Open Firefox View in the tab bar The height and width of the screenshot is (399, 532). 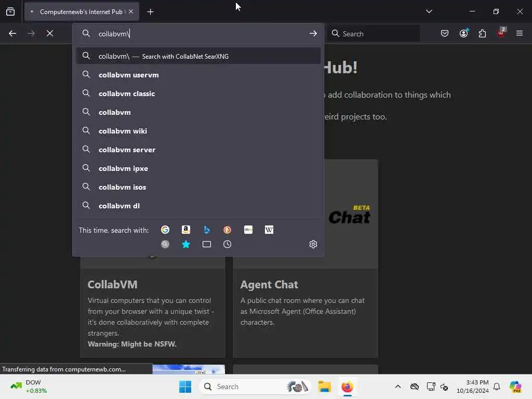coord(10,11)
